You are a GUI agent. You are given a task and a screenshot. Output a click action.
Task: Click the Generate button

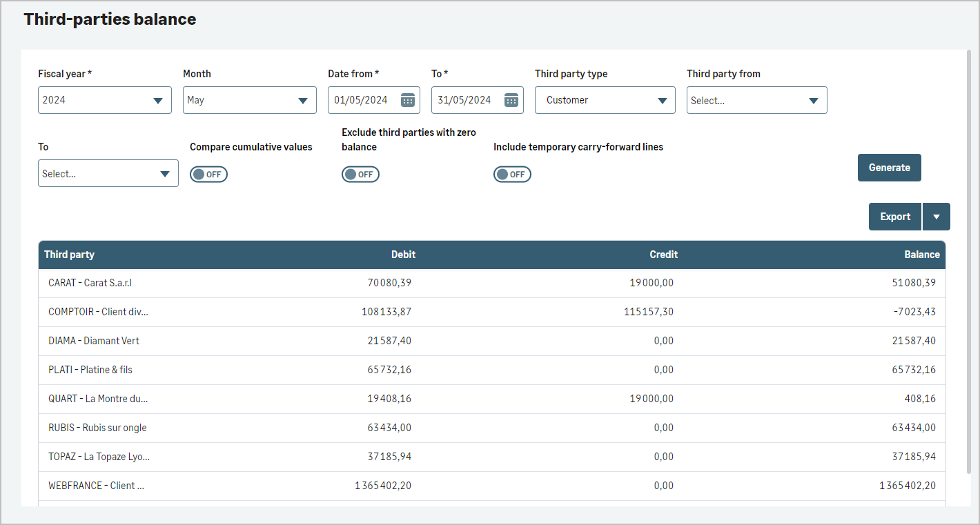tap(890, 168)
